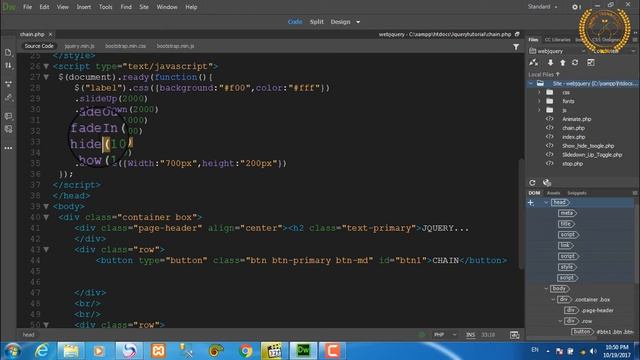640x360 pixels.
Task: Open the Edit menu
Action: (x=44, y=7)
